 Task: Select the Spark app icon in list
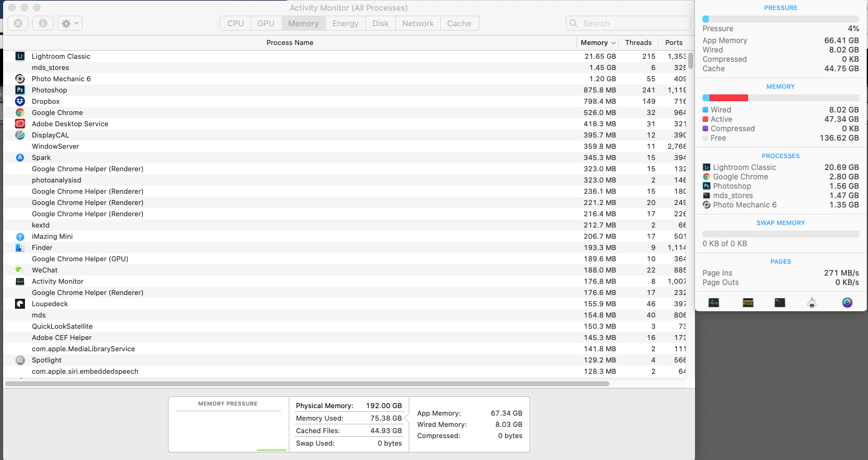point(20,157)
